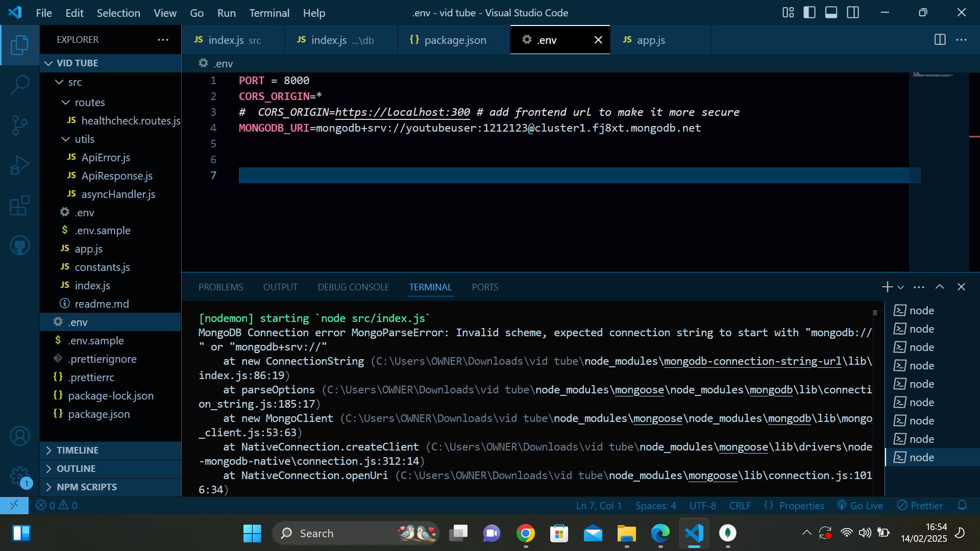Open the Accounts menu icon
This screenshot has height=551, width=980.
(x=20, y=436)
